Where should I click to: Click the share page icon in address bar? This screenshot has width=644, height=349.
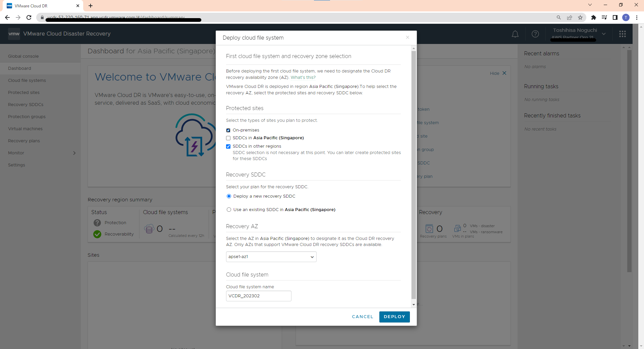pos(570,17)
